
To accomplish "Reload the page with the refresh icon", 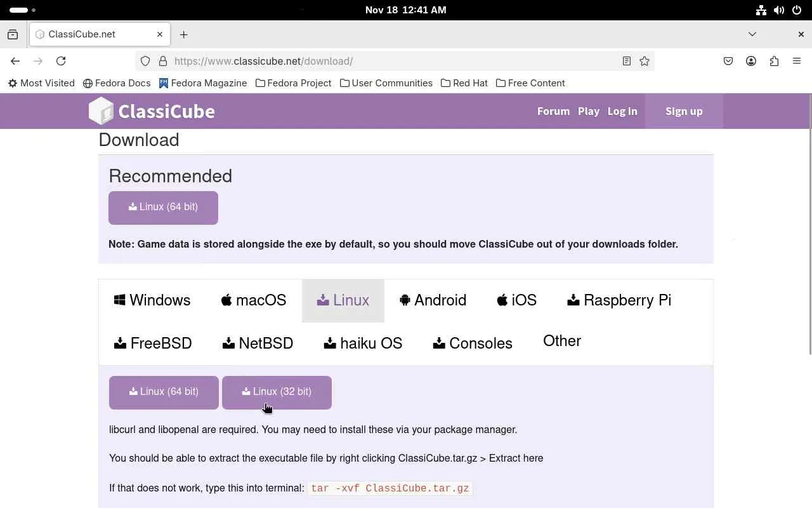I will click(x=61, y=61).
